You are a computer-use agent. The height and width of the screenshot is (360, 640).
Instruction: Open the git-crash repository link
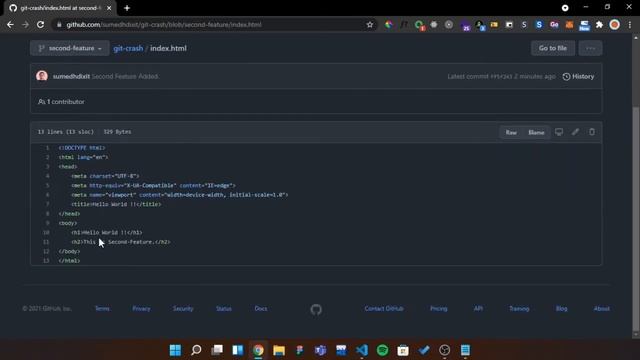click(x=128, y=48)
